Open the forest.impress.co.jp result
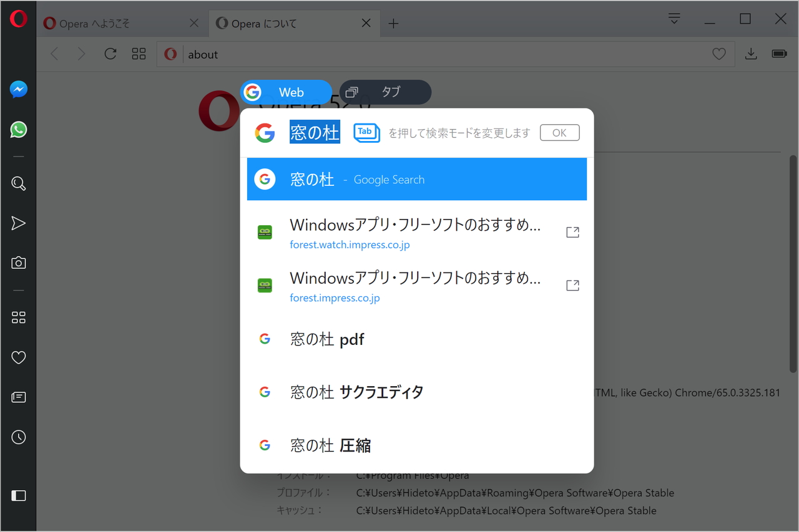 417,286
